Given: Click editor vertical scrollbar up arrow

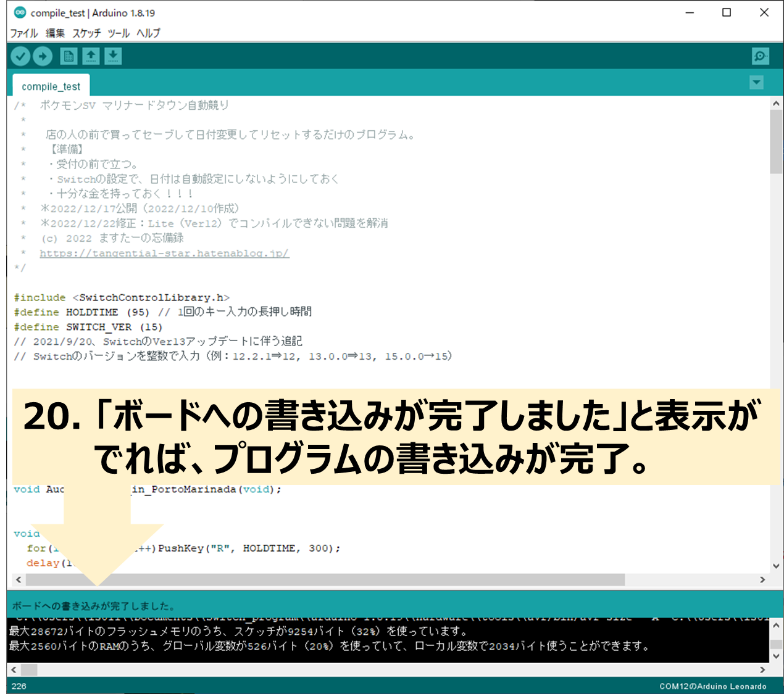Looking at the screenshot, I should tap(777, 104).
